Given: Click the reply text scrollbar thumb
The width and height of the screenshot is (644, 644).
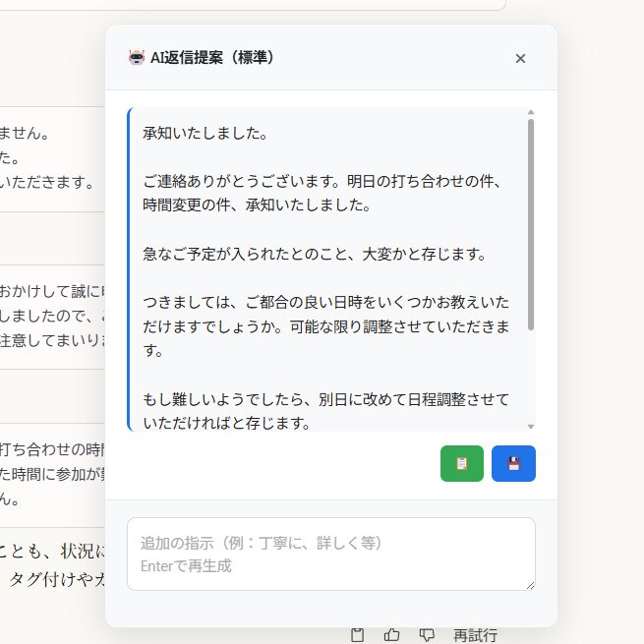Looking at the screenshot, I should [x=531, y=224].
